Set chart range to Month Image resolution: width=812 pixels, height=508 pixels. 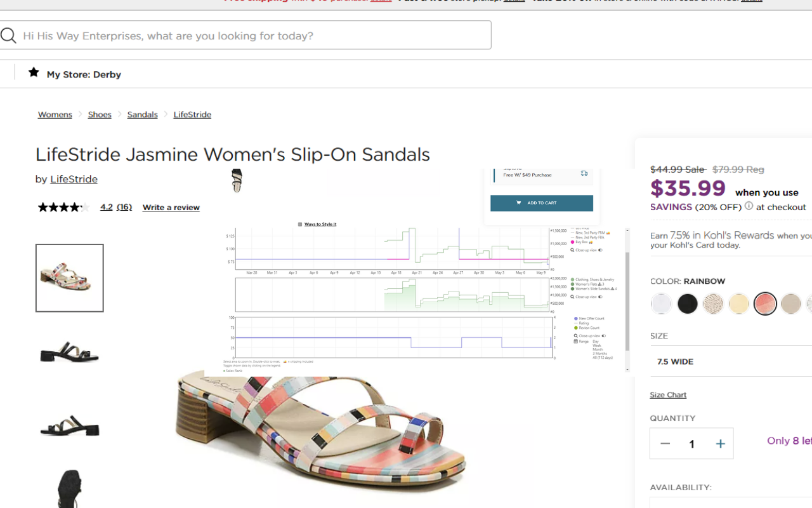click(598, 349)
